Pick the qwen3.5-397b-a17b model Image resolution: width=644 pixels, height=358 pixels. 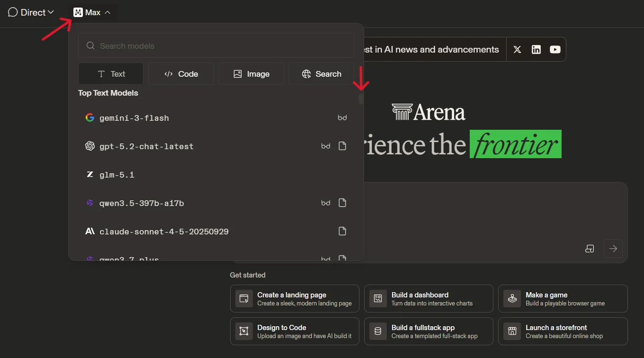[216, 203]
